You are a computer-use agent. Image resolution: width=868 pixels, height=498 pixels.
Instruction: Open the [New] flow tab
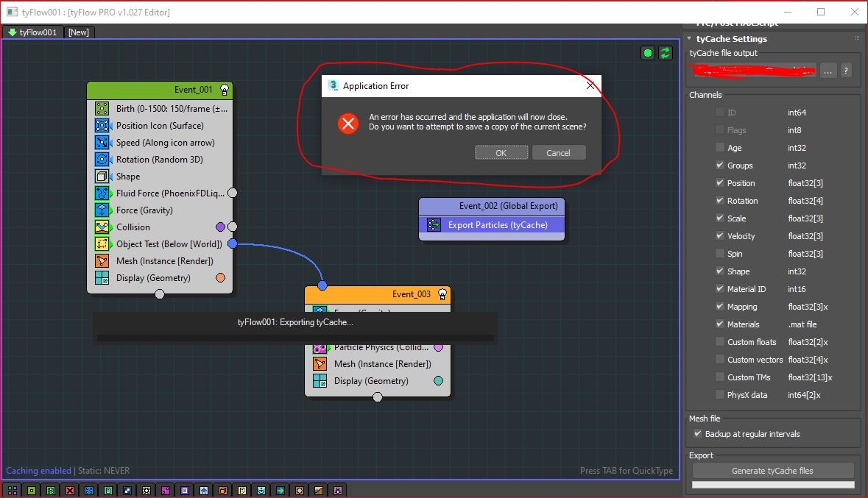click(x=79, y=32)
